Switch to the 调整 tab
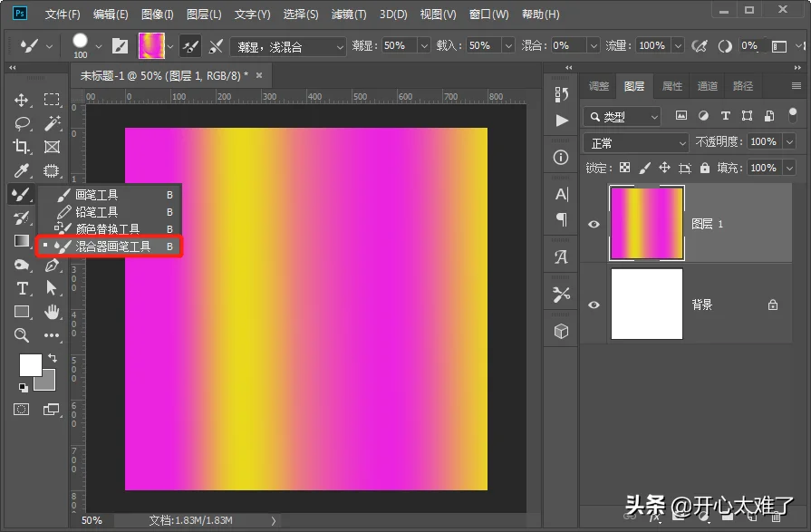Viewport: 811px width, 532px height. 599,86
